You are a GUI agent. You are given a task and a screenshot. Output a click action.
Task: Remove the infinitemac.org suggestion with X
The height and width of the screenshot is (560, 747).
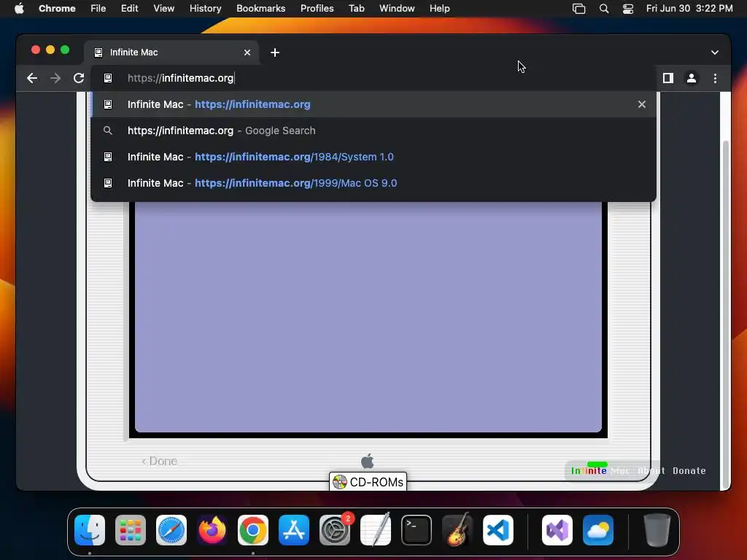click(x=642, y=104)
